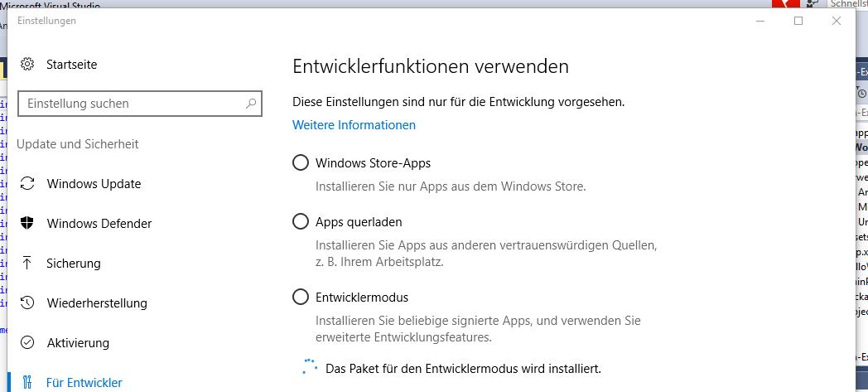This screenshot has width=868, height=392.
Task: Click the Sicherung upload arrow icon
Action: click(x=27, y=263)
